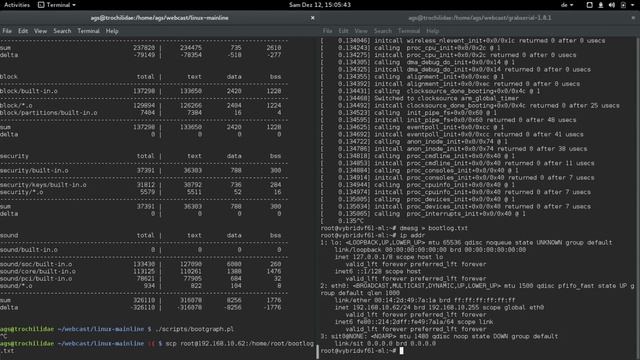
Task: Click the linux-mainline terminal title bar
Action: tap(160, 18)
